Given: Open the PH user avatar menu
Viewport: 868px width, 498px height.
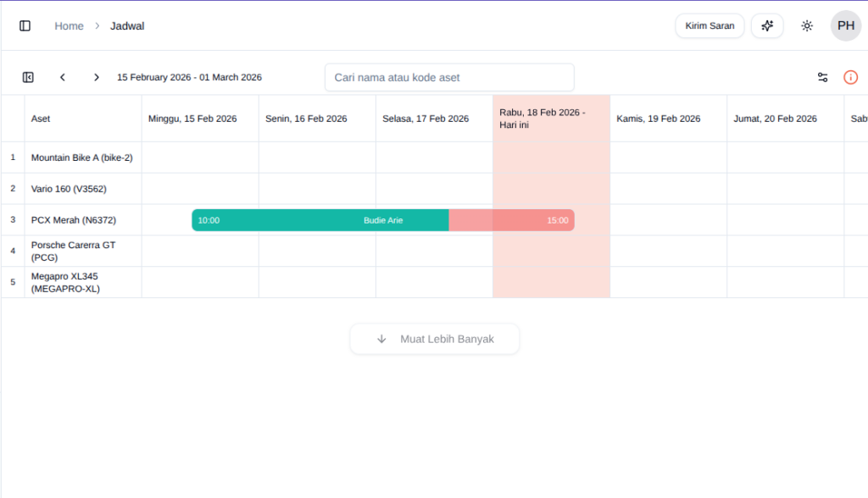Looking at the screenshot, I should [x=845, y=26].
